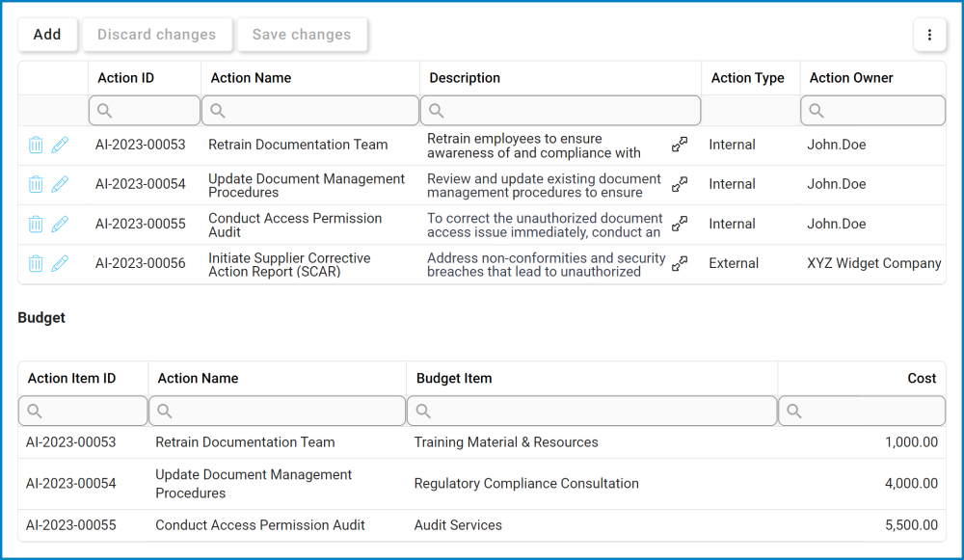Edit action AI-2023-00054 with pencil icon

point(60,184)
